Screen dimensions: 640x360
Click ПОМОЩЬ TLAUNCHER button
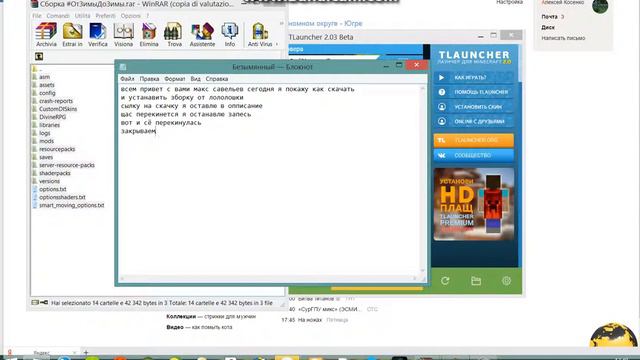(x=473, y=92)
